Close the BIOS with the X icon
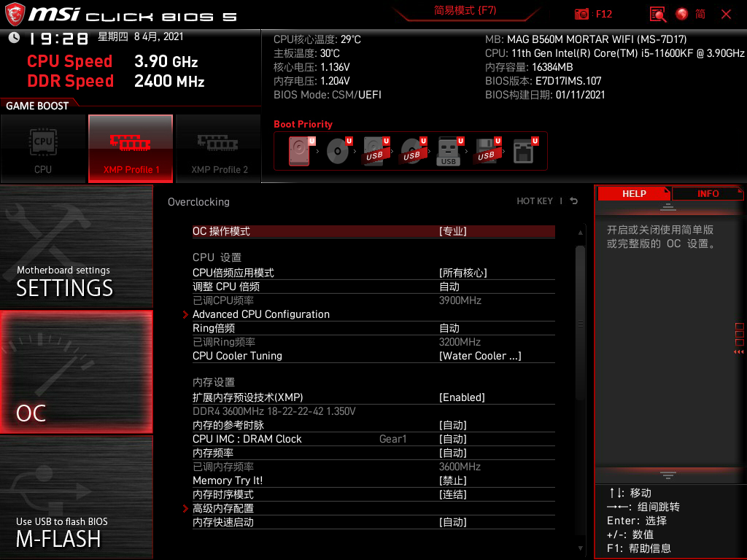Viewport: 747px width, 560px height. (x=726, y=15)
